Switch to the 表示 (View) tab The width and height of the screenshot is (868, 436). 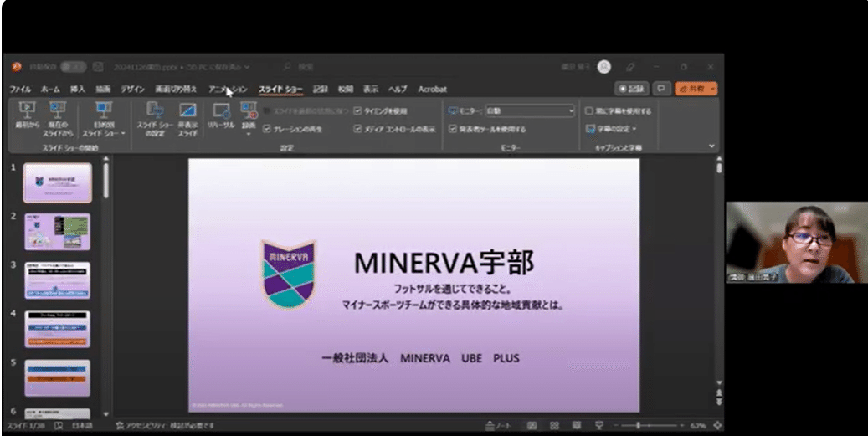(x=371, y=89)
